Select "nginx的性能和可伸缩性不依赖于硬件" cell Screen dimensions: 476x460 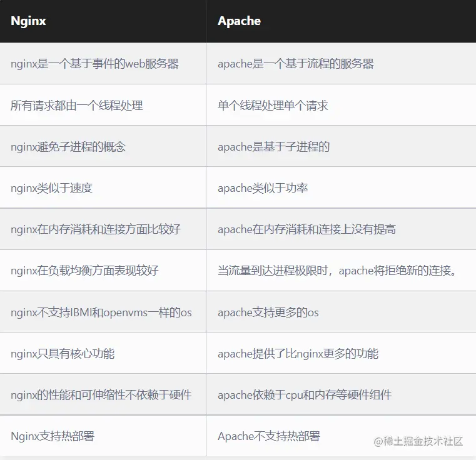click(x=103, y=394)
